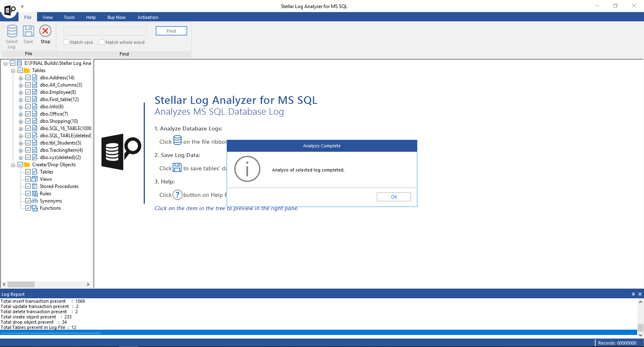Click the Find button
The image size is (644, 347).
[171, 31]
